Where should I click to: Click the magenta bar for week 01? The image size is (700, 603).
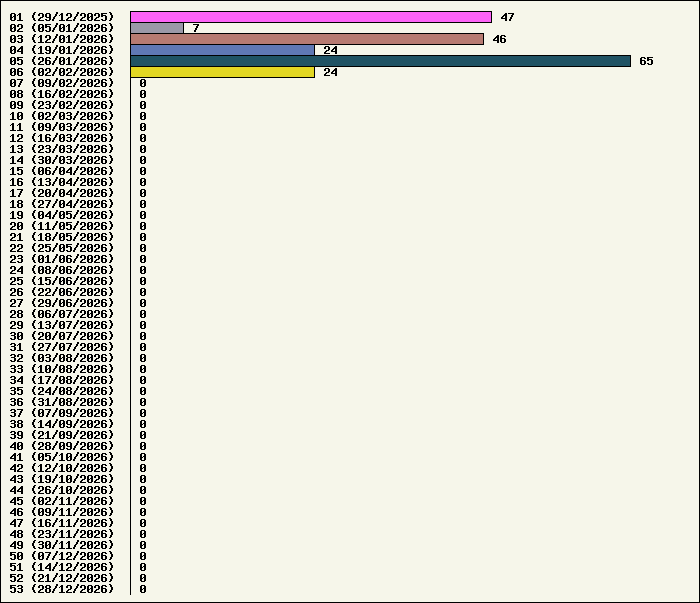pyautogui.click(x=310, y=17)
